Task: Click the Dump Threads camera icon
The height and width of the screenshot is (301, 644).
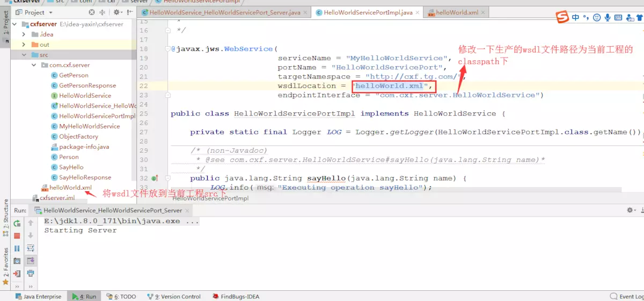Action: pos(17,261)
